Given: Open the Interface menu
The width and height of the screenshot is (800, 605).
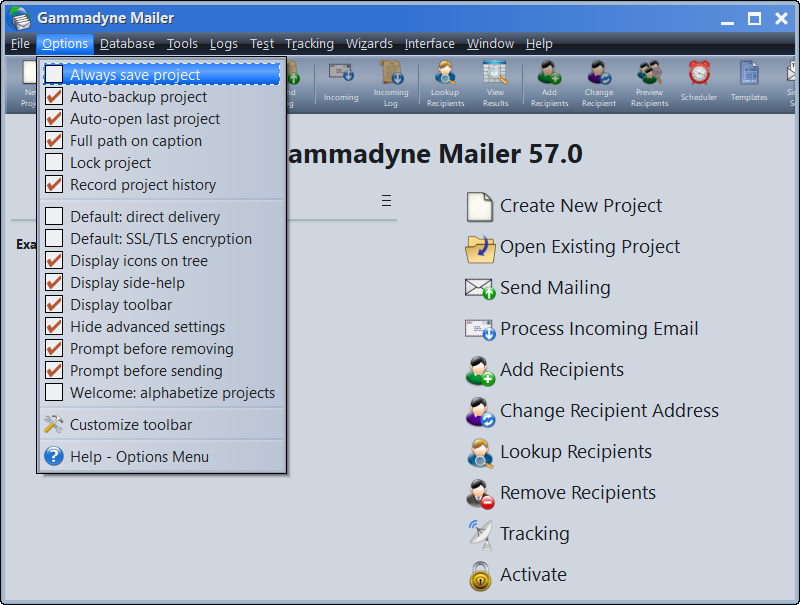Looking at the screenshot, I should coord(429,43).
